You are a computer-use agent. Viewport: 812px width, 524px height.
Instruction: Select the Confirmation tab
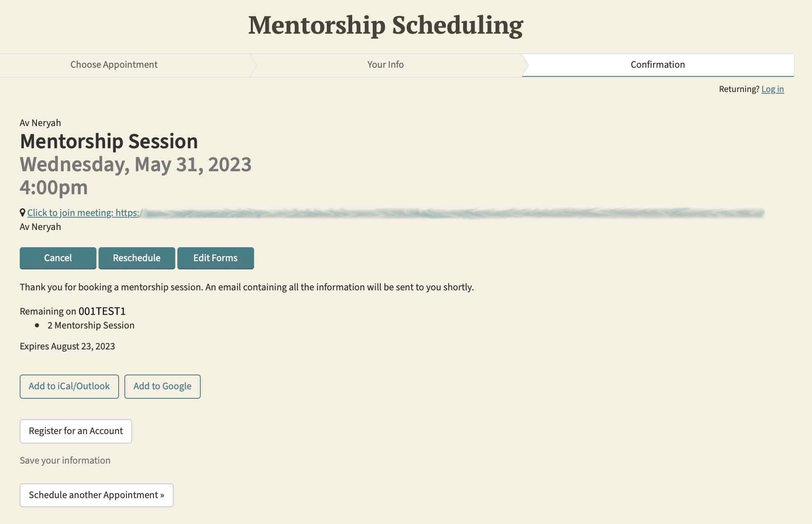coord(657,64)
